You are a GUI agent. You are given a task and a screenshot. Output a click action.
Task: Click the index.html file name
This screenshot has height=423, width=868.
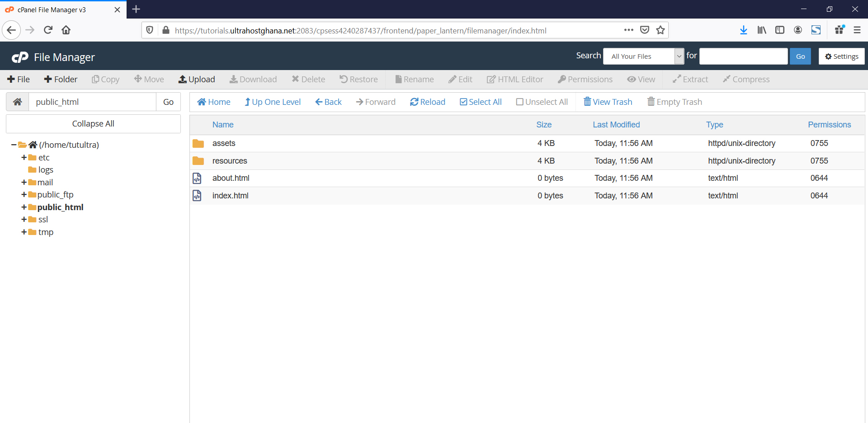[231, 196]
